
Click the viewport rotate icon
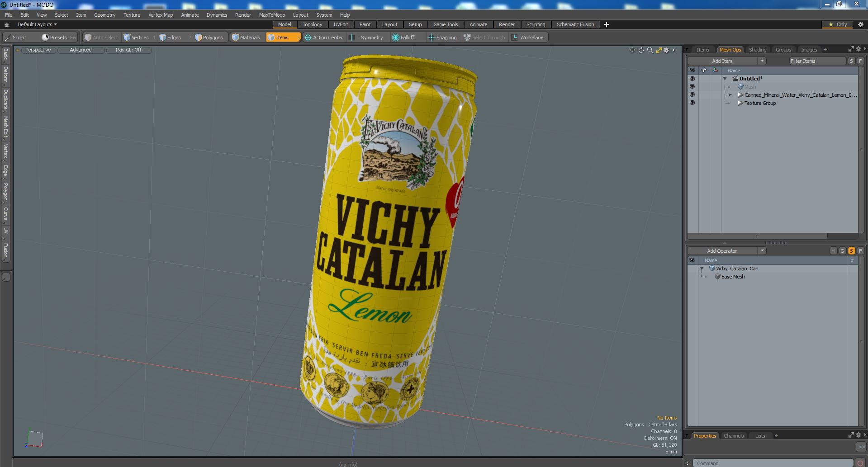click(x=641, y=50)
